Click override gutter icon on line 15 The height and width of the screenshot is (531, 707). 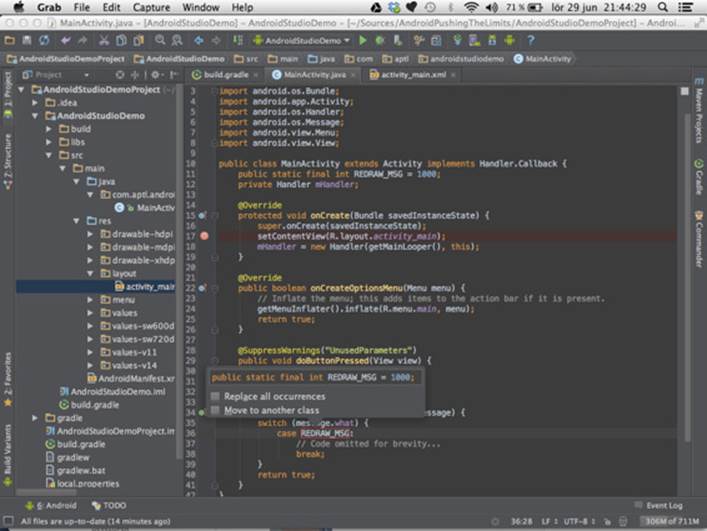coord(202,215)
